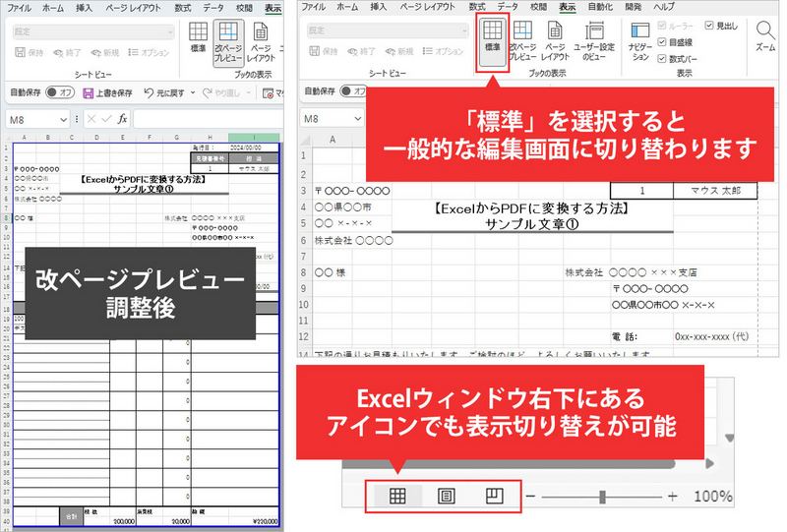Click 保持 in the standard-view window ribbon
Image resolution: width=787 pixels, height=532 pixels.
(324, 51)
